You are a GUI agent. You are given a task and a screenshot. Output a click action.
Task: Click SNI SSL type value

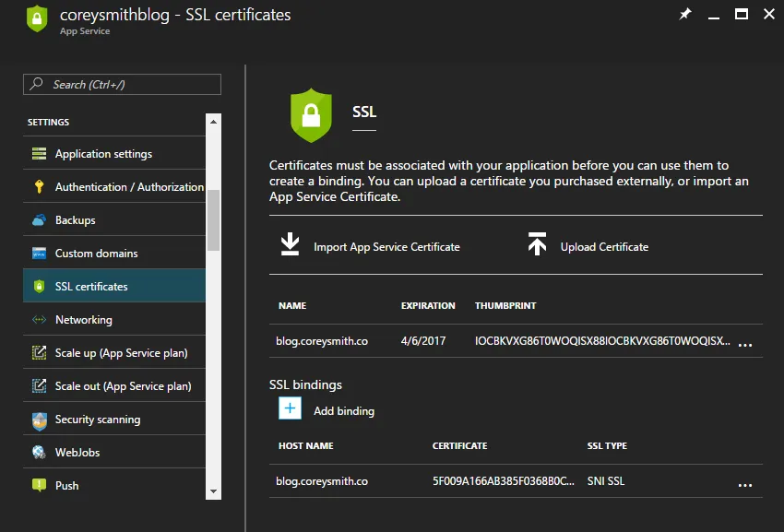[x=605, y=481]
